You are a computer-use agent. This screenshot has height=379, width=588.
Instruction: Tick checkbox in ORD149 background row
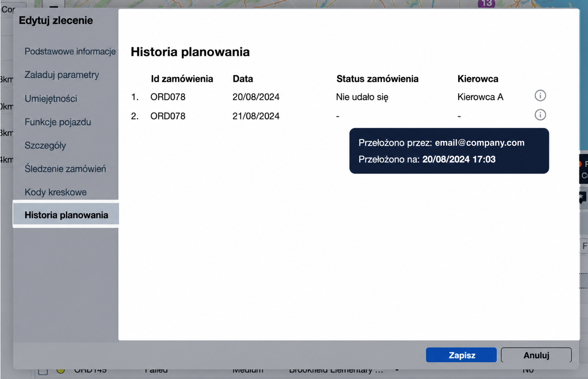coord(43,372)
